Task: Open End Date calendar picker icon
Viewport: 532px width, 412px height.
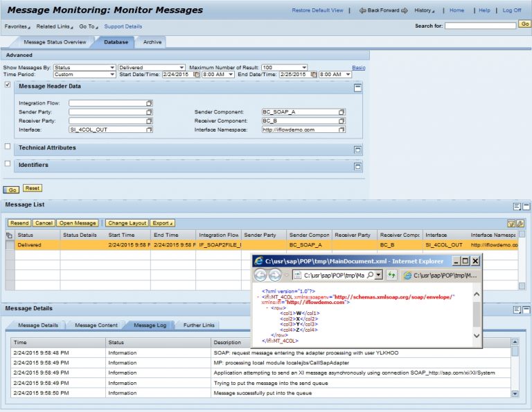Action: pos(315,74)
